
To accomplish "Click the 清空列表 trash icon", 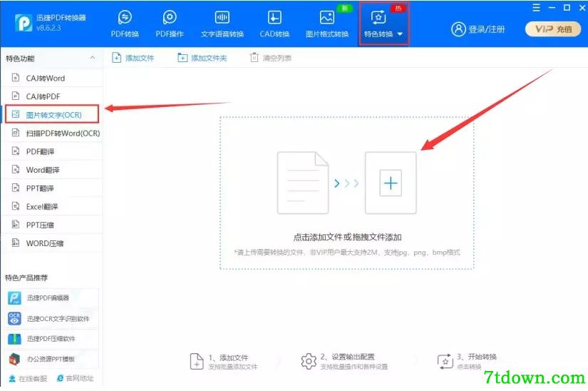I will [254, 57].
